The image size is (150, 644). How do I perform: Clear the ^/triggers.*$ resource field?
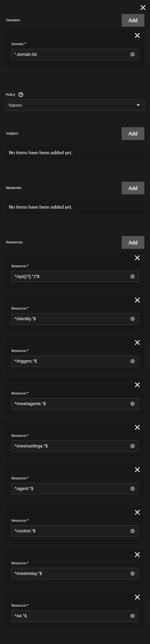pos(133,361)
